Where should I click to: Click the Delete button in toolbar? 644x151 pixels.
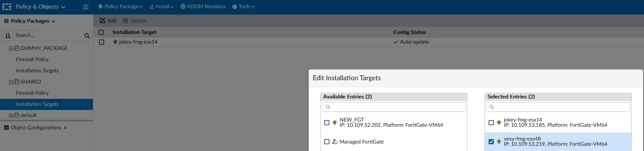[134, 21]
